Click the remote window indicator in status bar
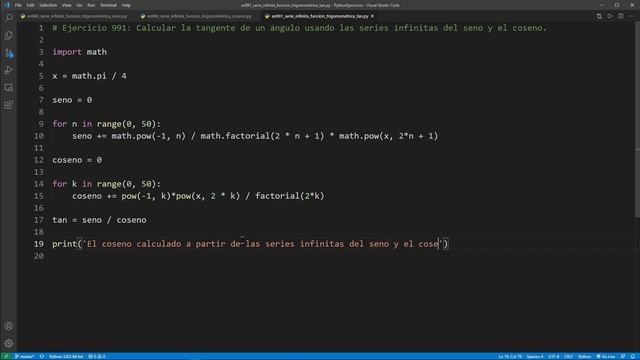Screen dimensions: 640x360 click(x=6, y=356)
